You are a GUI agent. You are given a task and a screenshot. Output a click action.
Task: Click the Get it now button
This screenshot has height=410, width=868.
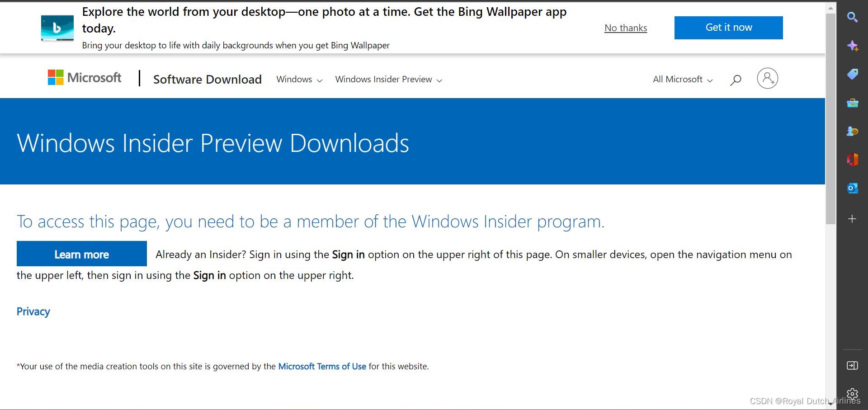point(728,28)
